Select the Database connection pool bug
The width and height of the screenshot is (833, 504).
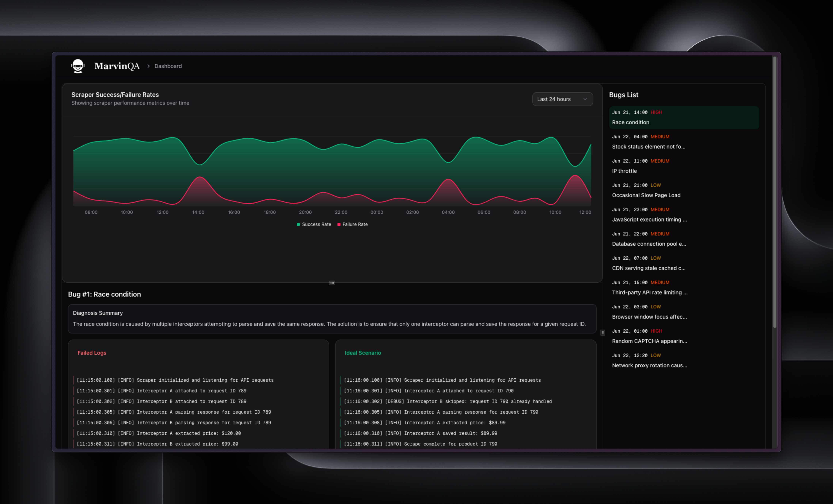pyautogui.click(x=684, y=239)
